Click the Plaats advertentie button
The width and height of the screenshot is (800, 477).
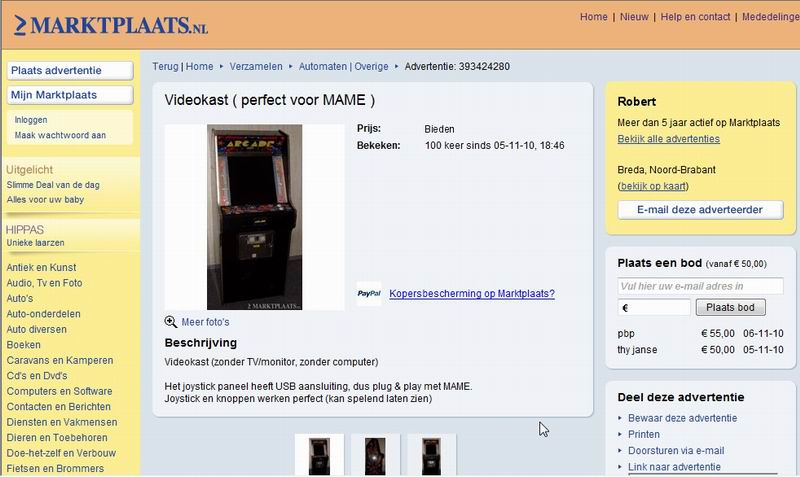pos(70,70)
